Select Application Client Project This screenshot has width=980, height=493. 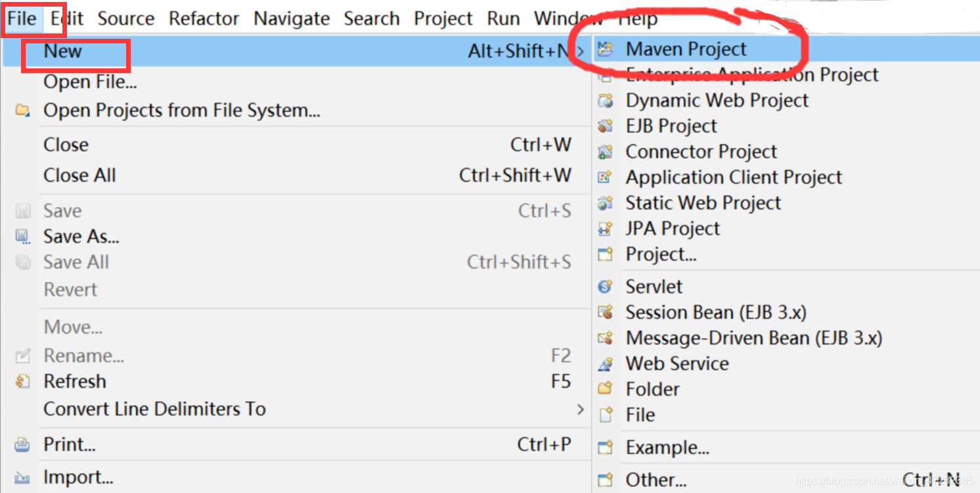pos(734,177)
